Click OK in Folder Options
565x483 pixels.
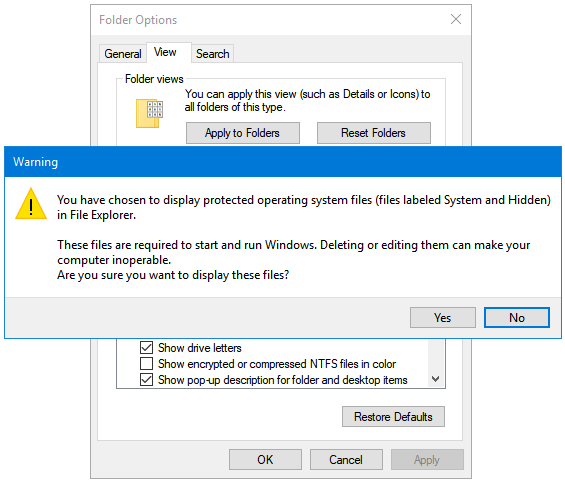pos(265,460)
